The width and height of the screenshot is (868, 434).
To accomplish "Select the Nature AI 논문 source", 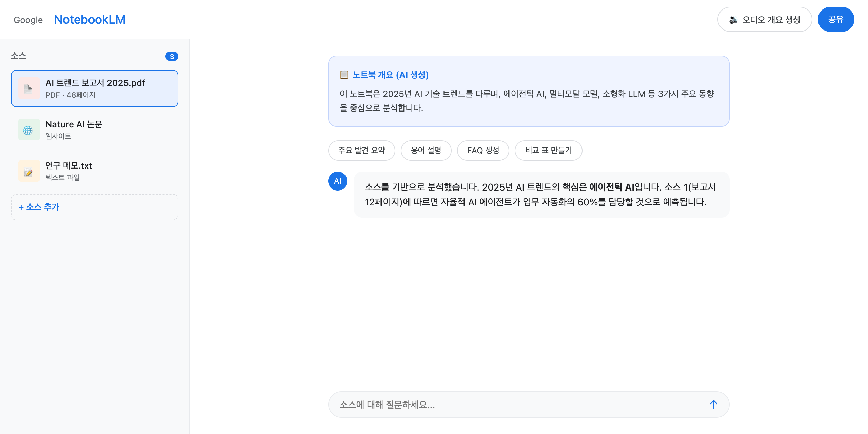I will pyautogui.click(x=95, y=130).
